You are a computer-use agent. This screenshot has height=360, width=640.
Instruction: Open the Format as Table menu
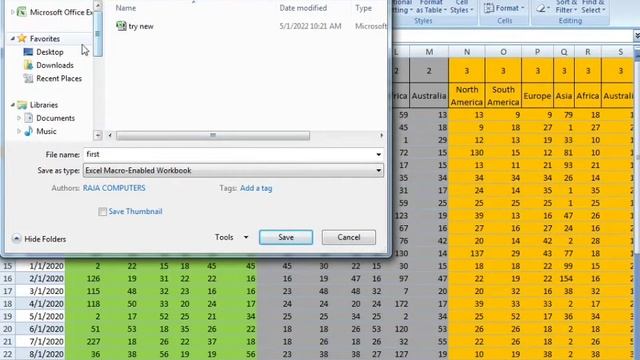[431, 7]
